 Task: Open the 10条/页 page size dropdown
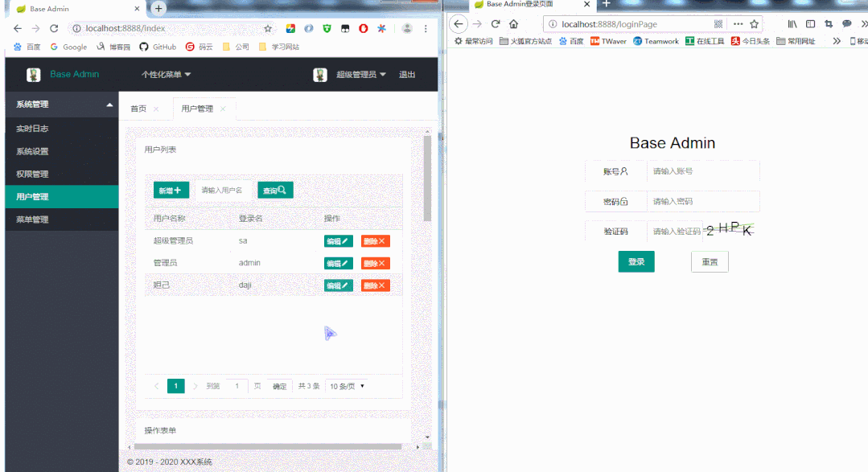tap(346, 386)
